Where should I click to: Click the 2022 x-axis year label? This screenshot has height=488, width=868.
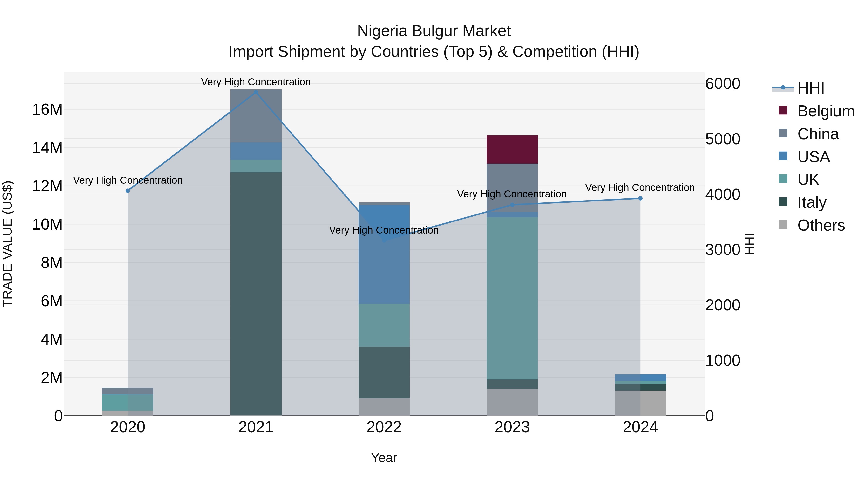[x=384, y=427]
